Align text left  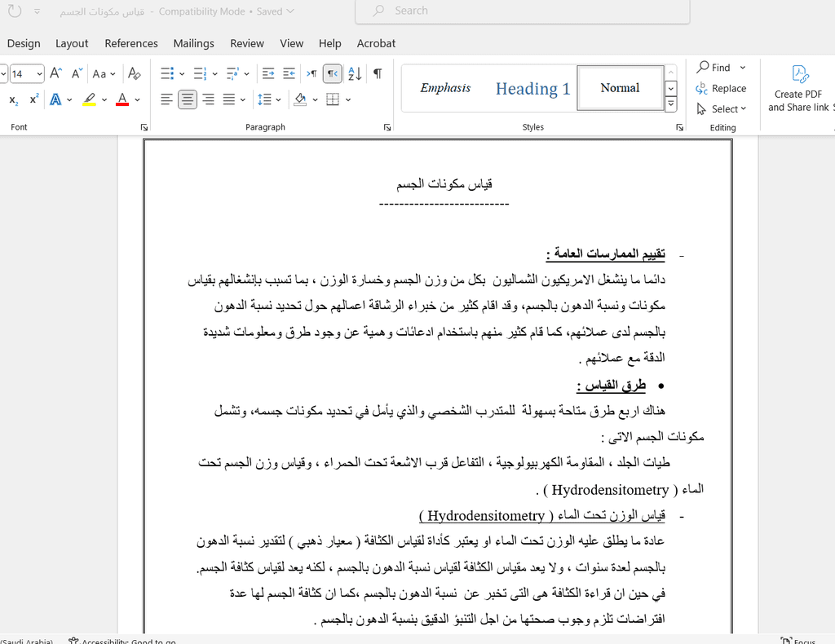coord(166,99)
